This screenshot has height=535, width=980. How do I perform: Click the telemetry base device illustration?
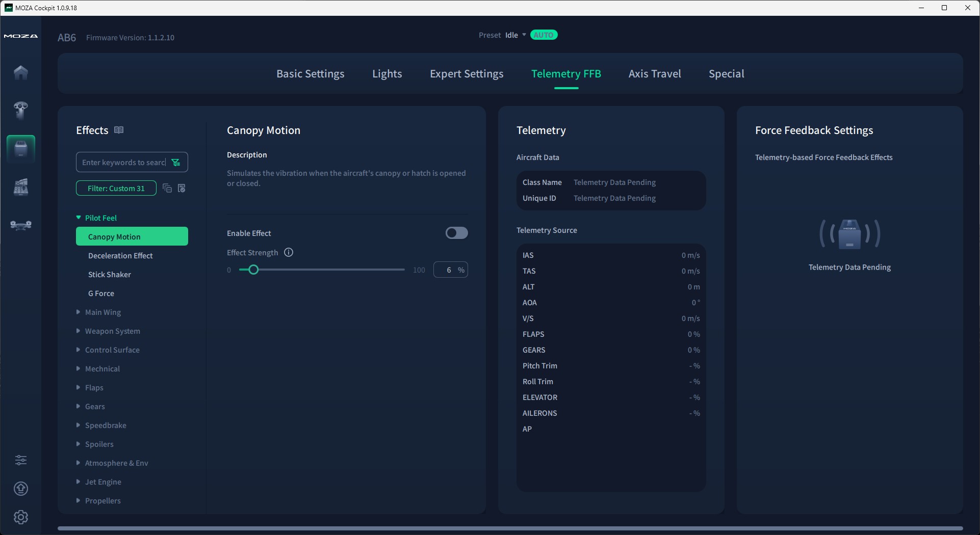tap(849, 234)
